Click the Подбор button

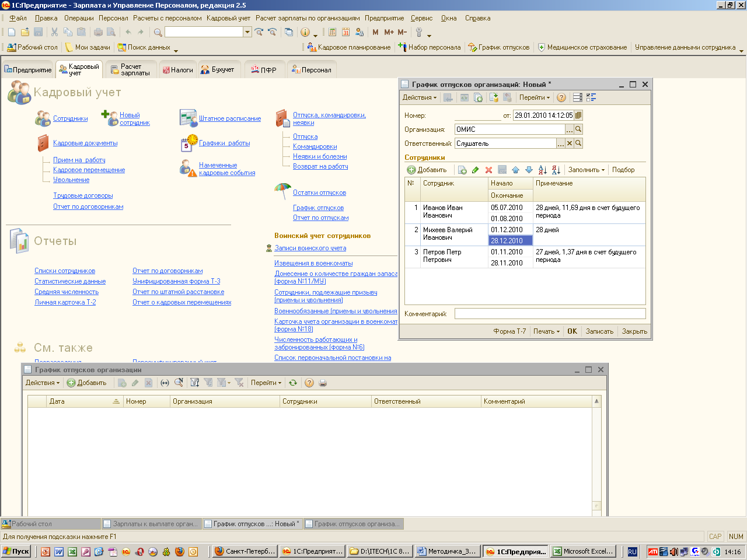(623, 170)
